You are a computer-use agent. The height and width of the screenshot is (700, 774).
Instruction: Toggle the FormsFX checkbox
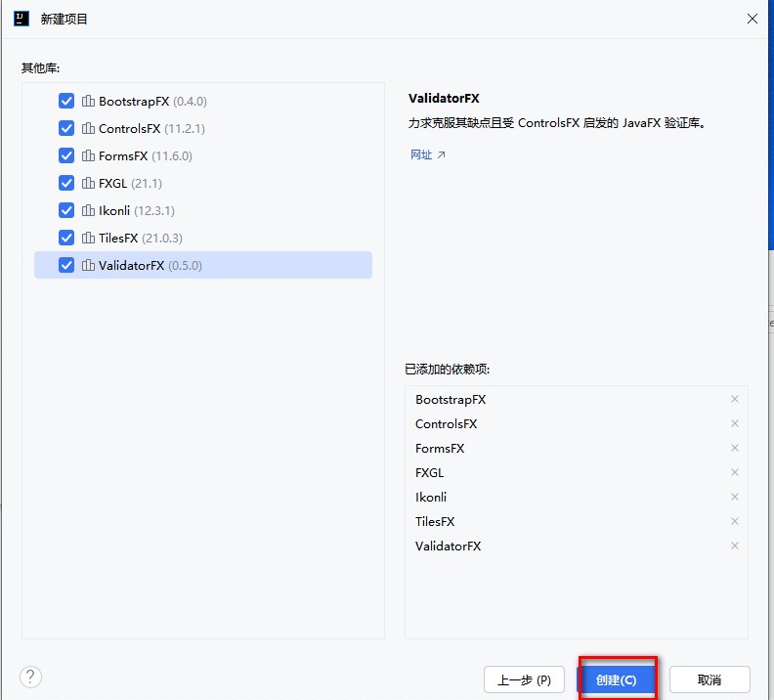(66, 156)
